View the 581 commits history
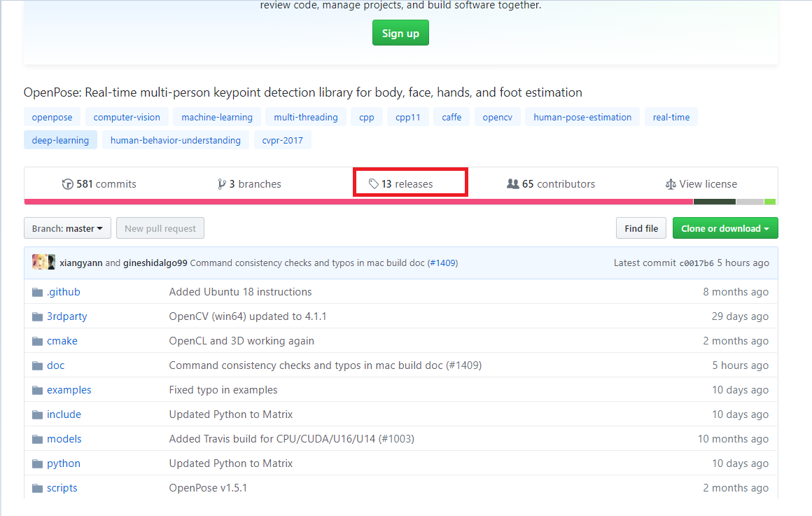The height and width of the screenshot is (516, 812). [99, 184]
